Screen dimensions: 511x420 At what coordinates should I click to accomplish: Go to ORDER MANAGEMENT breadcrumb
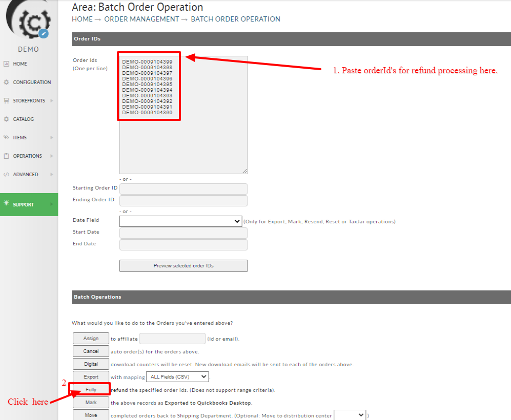(141, 19)
